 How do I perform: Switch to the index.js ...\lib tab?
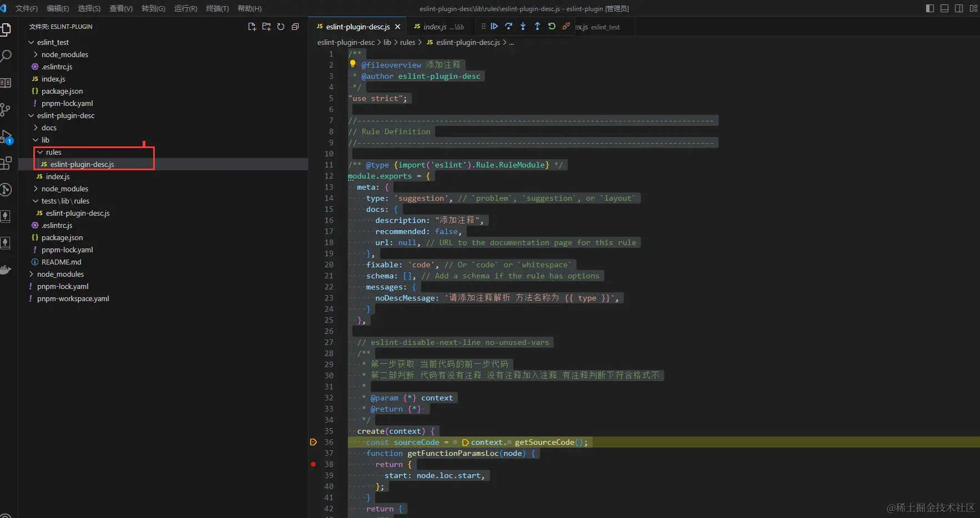coord(439,27)
